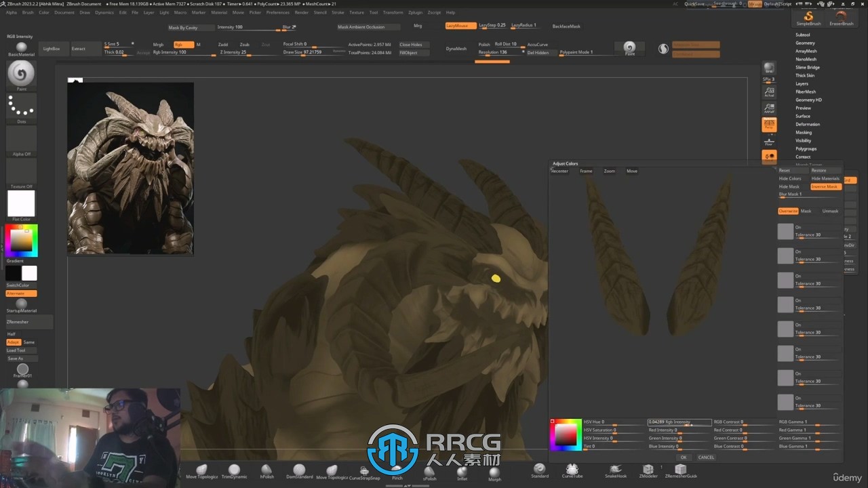Expand the ArrayMesh palette
Screen dimensions: 868x488
coord(806,51)
